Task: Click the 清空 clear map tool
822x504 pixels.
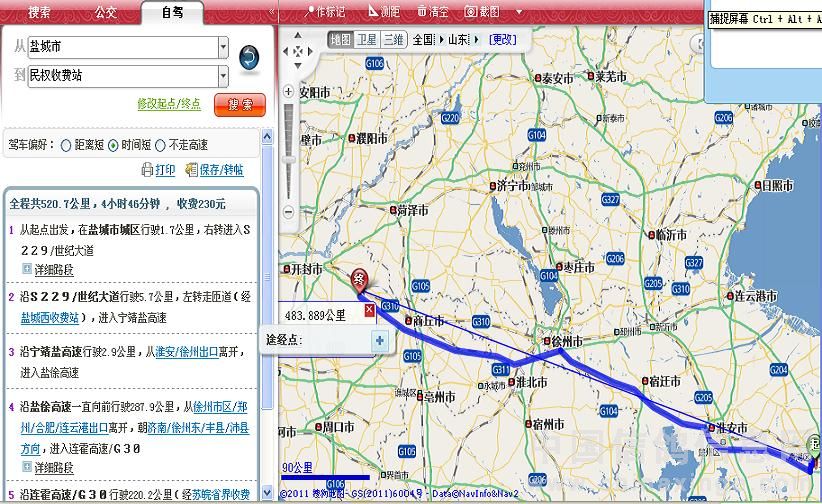Action: tap(432, 12)
